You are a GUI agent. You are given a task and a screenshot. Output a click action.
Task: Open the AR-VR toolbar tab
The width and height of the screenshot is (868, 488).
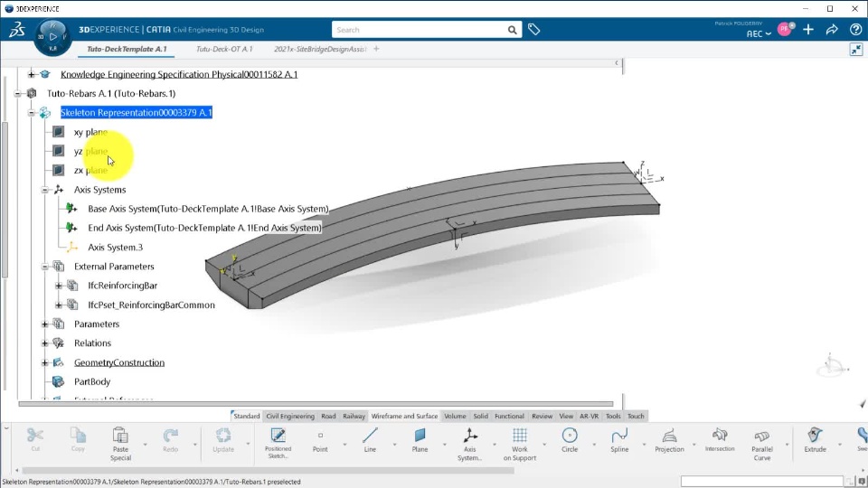[589, 416]
